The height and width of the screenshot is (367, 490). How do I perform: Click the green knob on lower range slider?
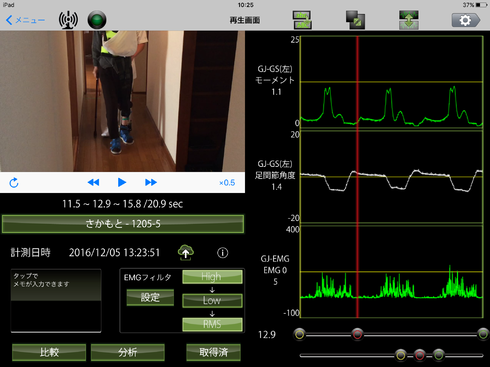point(439,355)
